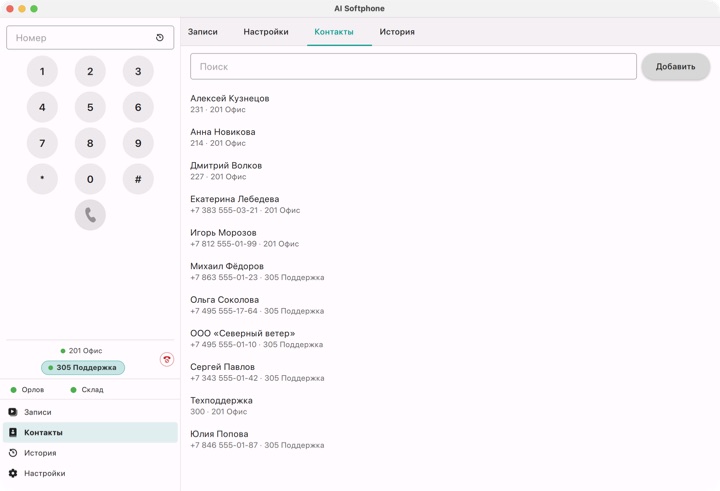Switch to the Настройки tab
This screenshot has height=491, width=720.
point(266,32)
